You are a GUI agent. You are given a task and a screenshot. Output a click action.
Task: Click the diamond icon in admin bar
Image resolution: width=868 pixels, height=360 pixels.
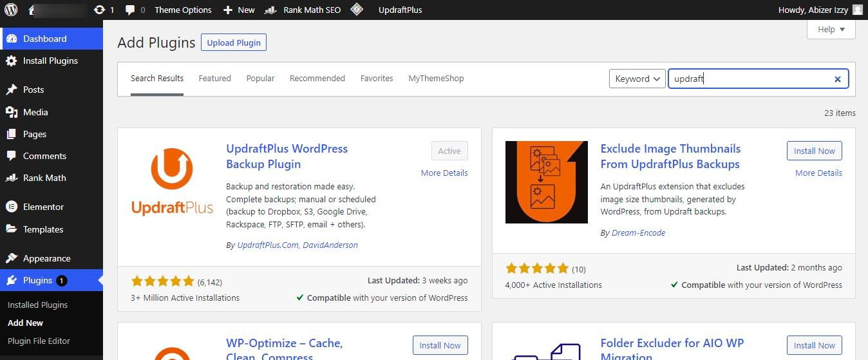[x=357, y=10]
